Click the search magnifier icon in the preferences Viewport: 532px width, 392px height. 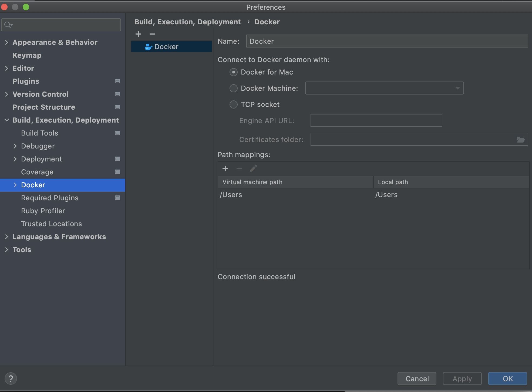(x=8, y=25)
